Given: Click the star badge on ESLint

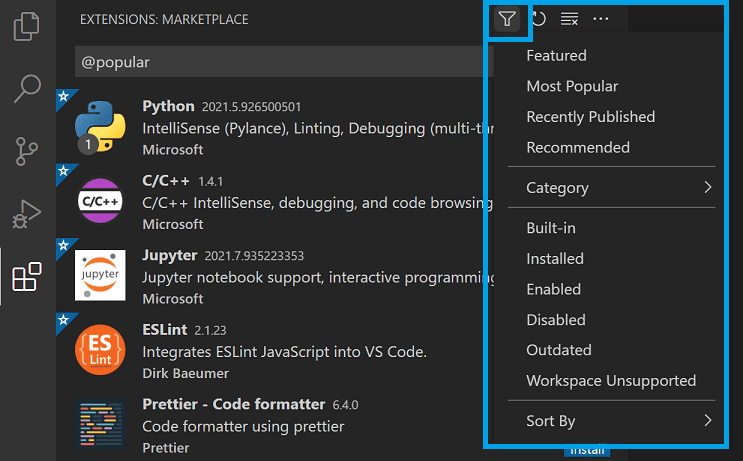Looking at the screenshot, I should click(63, 320).
